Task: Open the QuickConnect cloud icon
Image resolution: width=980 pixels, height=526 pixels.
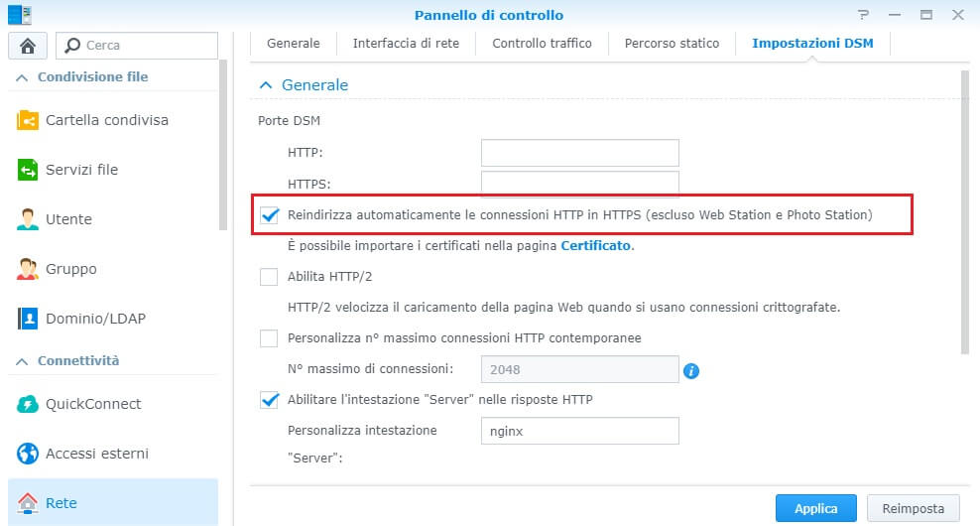Action: point(28,404)
